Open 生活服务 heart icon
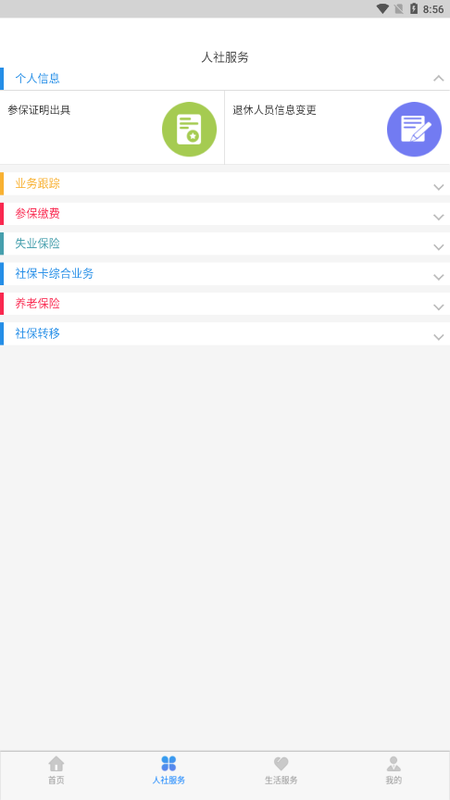Screen dimensions: 450x800 click(x=281, y=764)
